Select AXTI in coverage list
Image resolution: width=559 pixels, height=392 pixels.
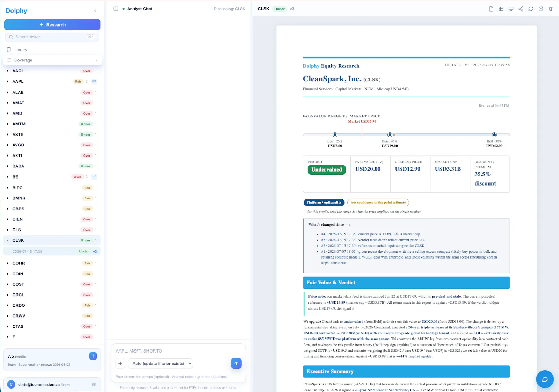tap(52, 155)
